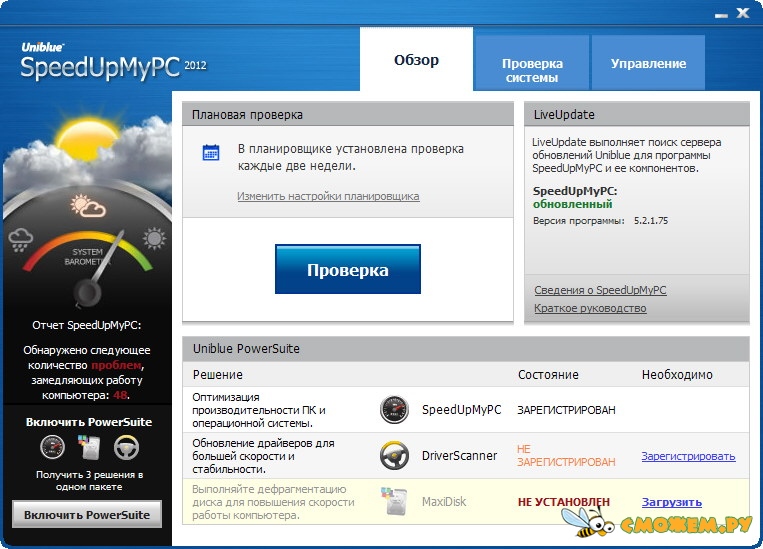Click the Необходимо column header
The image size is (763, 549).
point(677,375)
